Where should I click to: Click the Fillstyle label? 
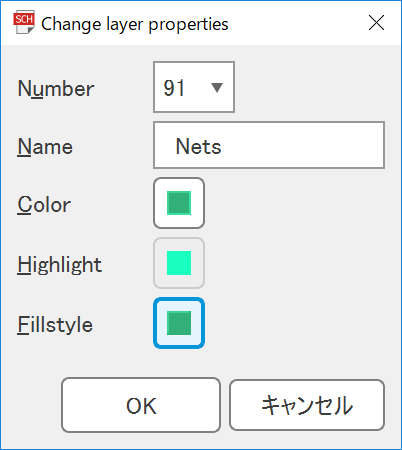click(55, 325)
